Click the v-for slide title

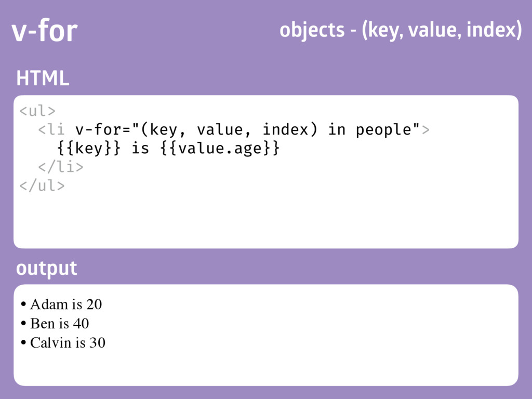coord(45,31)
